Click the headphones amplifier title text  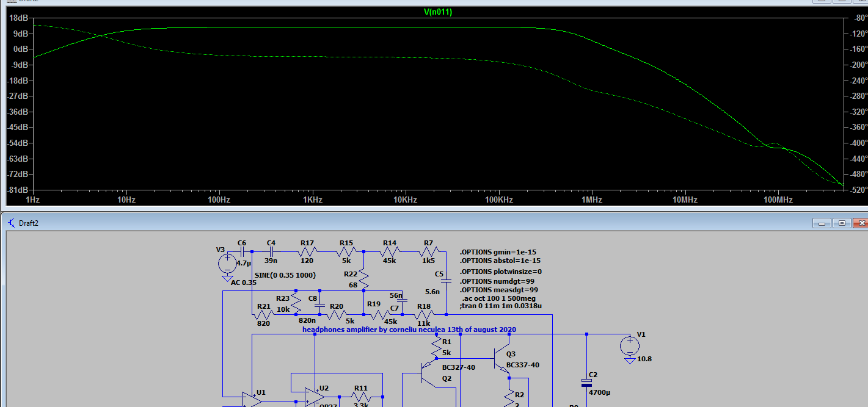pyautogui.click(x=409, y=330)
